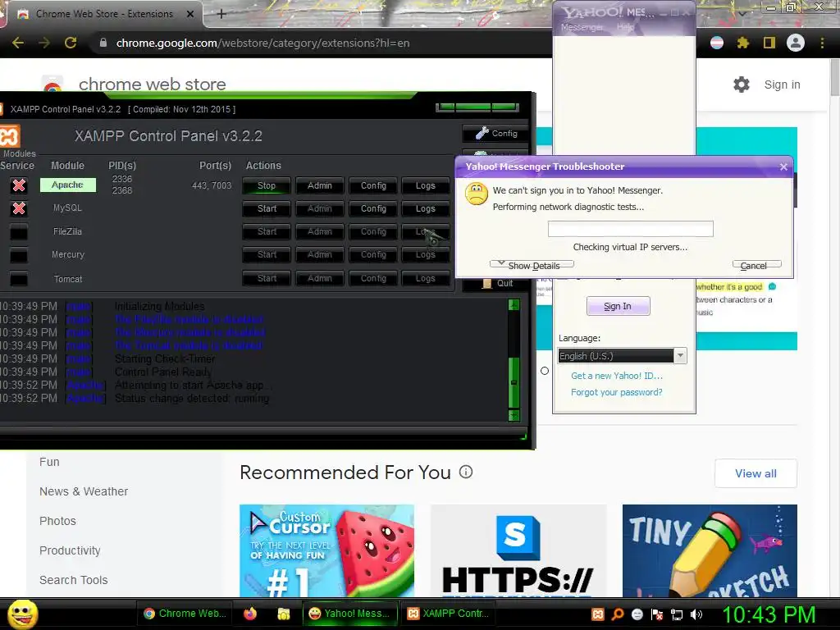Viewport: 840px width, 630px height.
Task: Toggle the MySQL service checkbox
Action: click(x=19, y=208)
